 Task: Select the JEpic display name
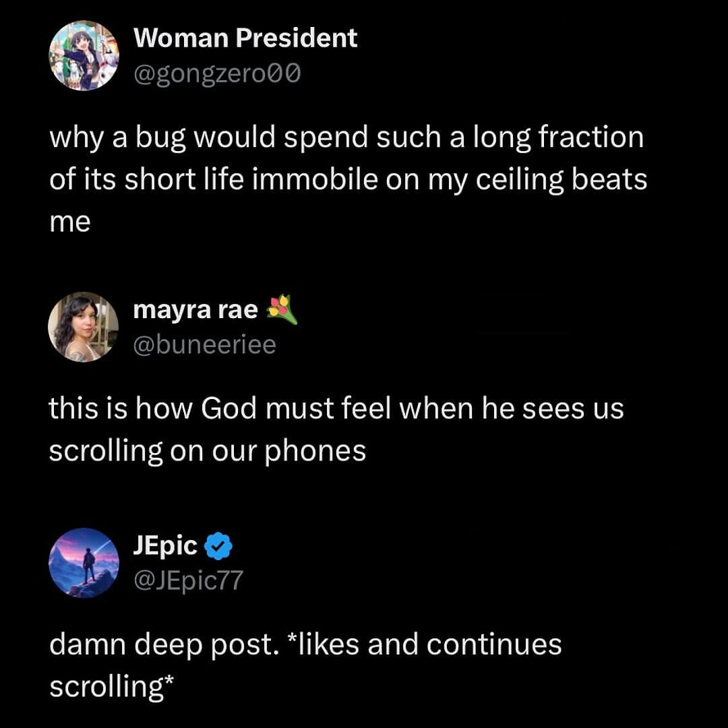pos(164,546)
